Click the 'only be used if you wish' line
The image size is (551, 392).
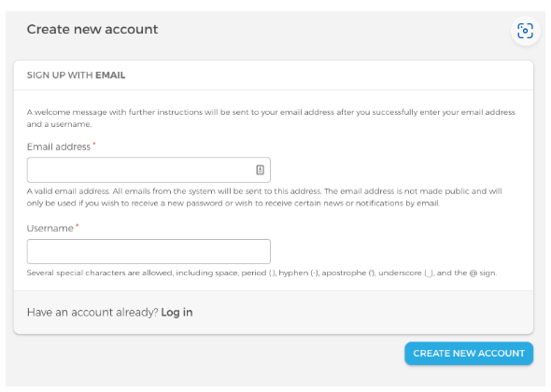[233, 203]
